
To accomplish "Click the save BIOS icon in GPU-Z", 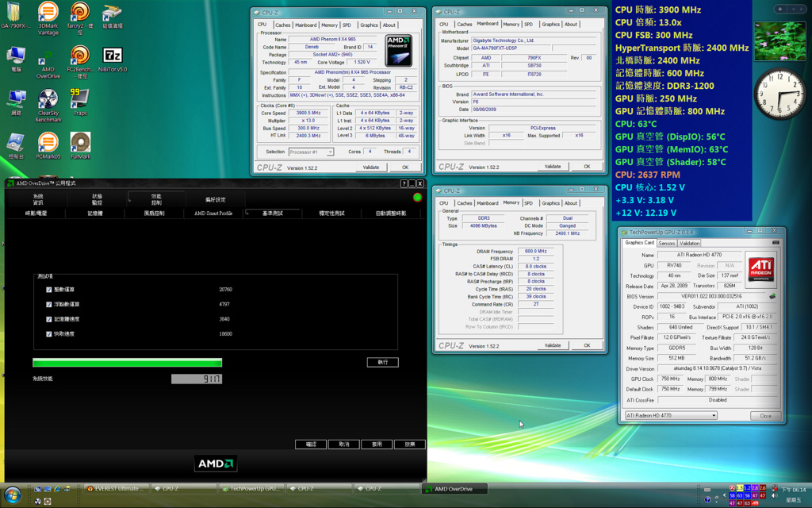I will click(772, 297).
